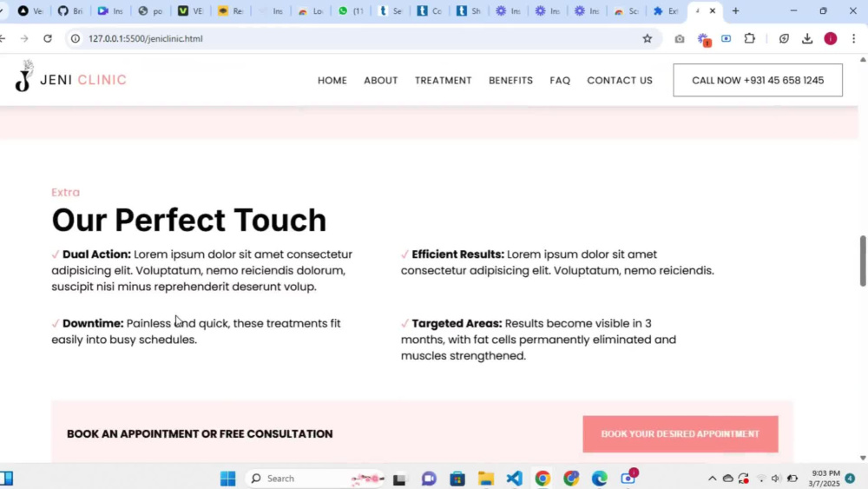Click the 'Dual Action:' bold text
The height and width of the screenshot is (489, 868).
(x=96, y=254)
